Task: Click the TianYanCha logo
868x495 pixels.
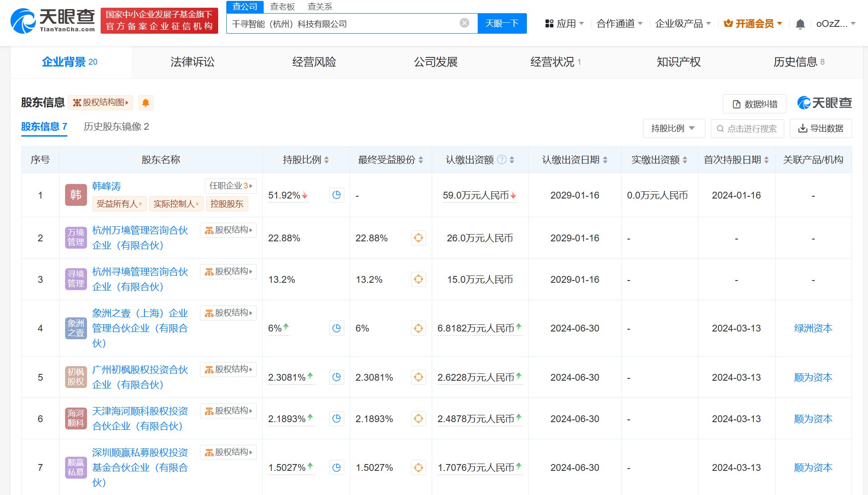Action: 52,21
